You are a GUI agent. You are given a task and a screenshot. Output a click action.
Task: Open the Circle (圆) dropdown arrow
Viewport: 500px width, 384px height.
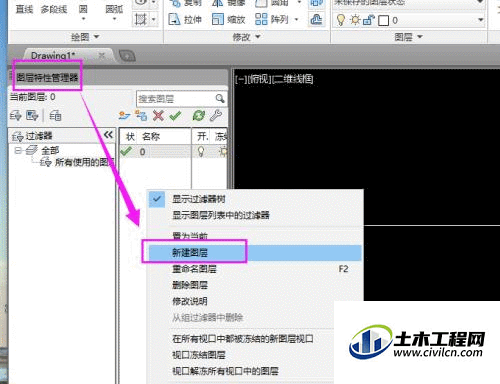pos(83,19)
